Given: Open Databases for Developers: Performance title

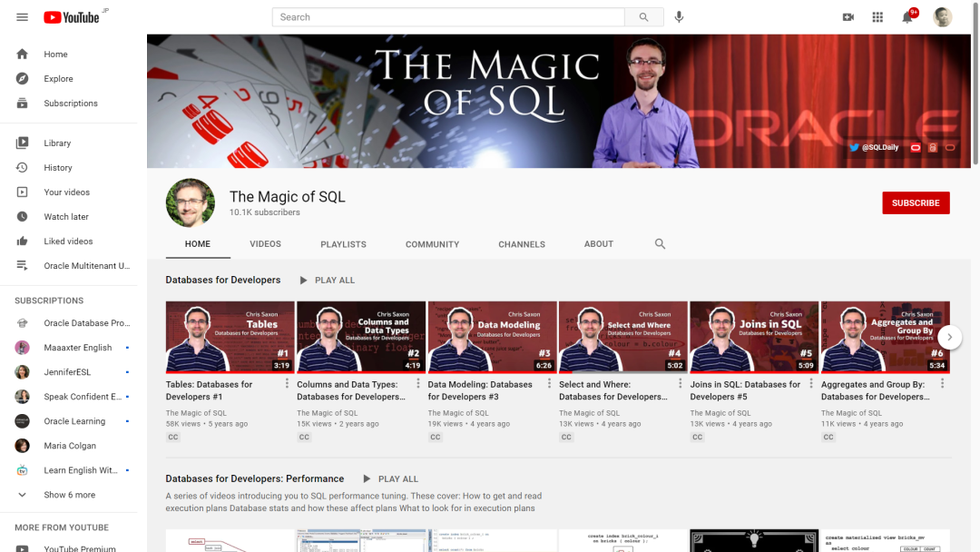Looking at the screenshot, I should pyautogui.click(x=255, y=478).
